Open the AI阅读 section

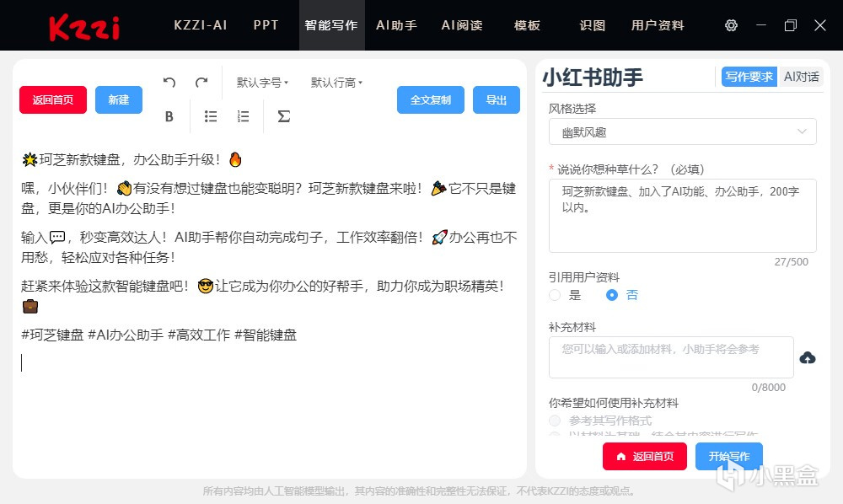tap(462, 25)
